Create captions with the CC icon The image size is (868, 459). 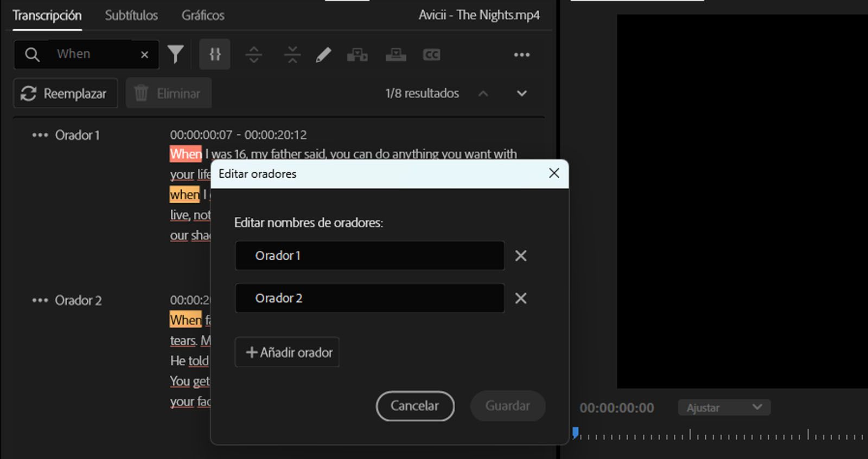click(x=431, y=55)
